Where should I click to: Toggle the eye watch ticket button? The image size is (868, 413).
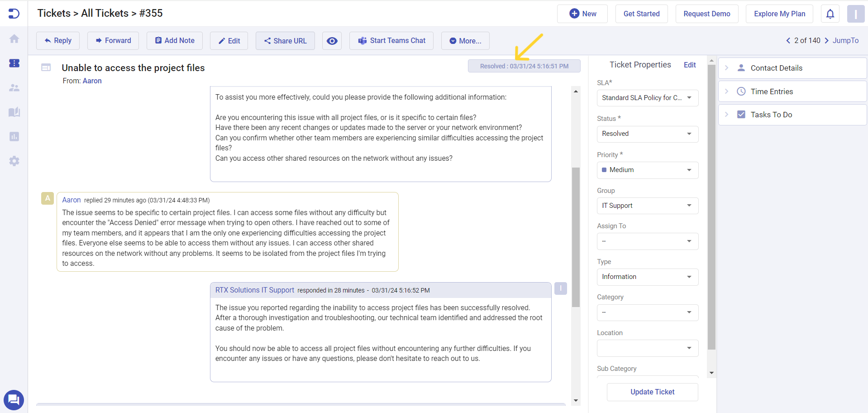pyautogui.click(x=332, y=41)
